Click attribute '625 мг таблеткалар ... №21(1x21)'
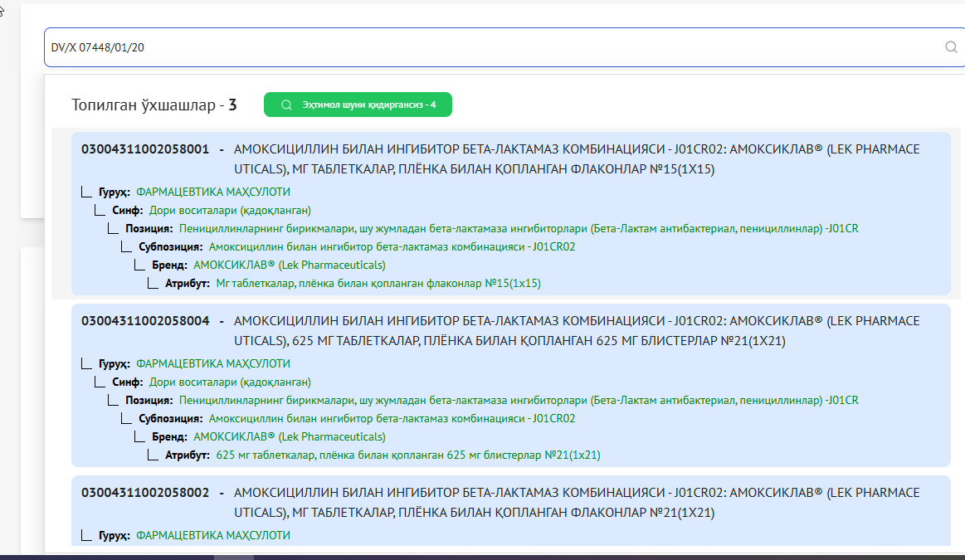The image size is (965, 560). 408,455
